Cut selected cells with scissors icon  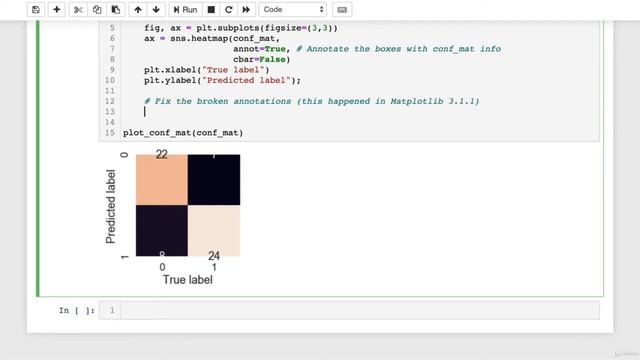tap(78, 9)
